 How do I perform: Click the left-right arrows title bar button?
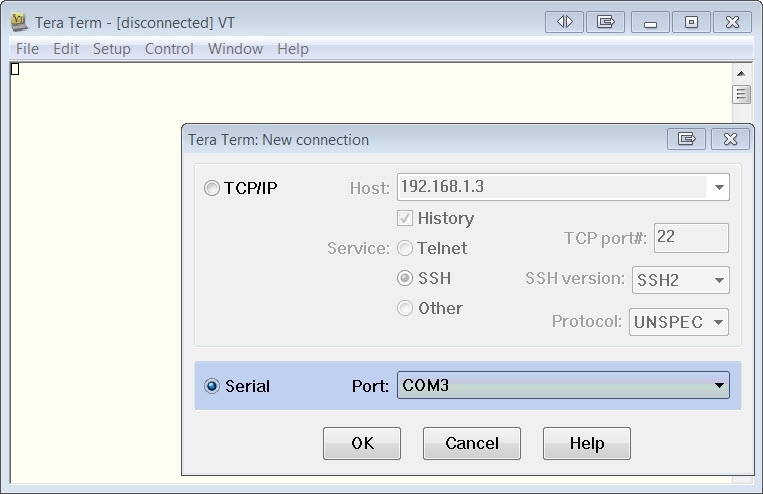tap(565, 21)
